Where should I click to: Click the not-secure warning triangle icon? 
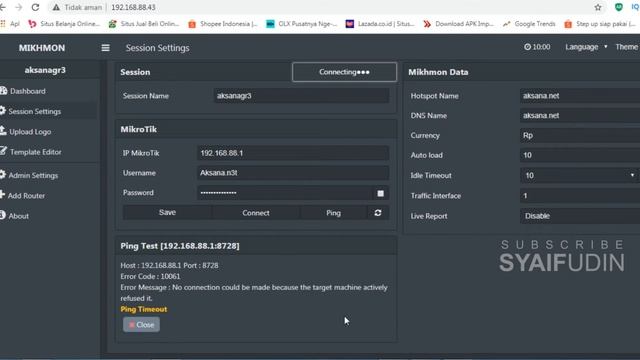[x=56, y=7]
